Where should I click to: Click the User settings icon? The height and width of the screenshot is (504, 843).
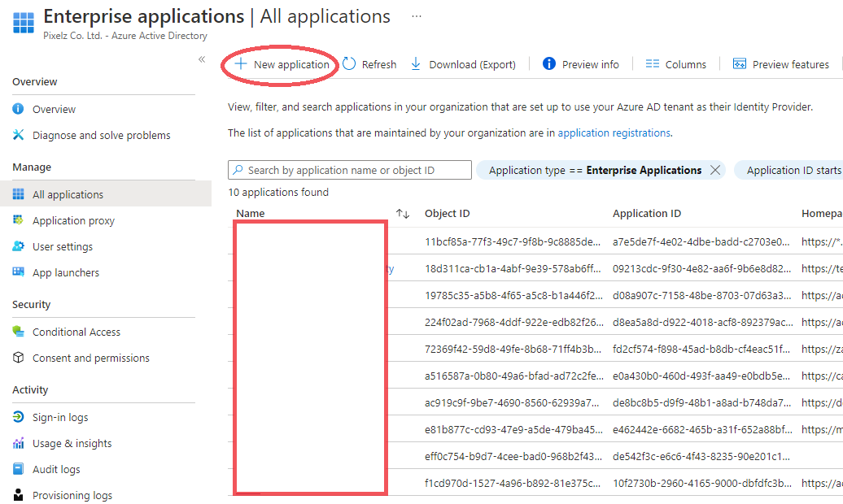click(18, 245)
